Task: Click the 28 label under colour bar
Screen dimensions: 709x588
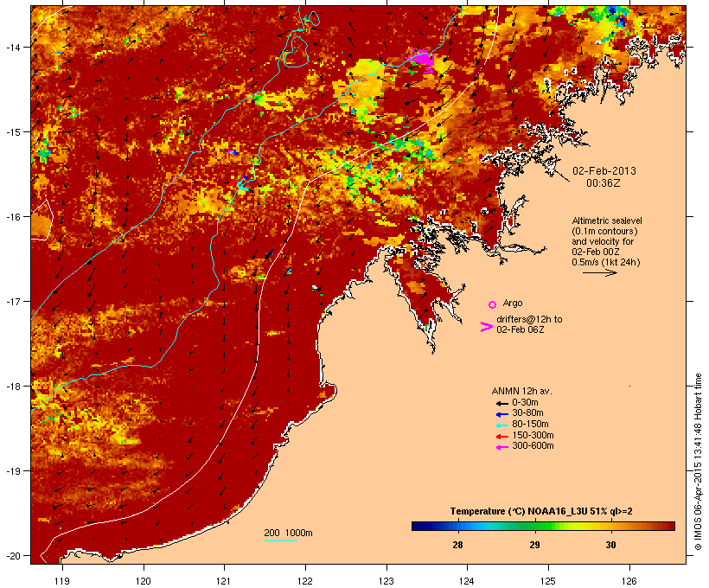Action: pos(457,545)
